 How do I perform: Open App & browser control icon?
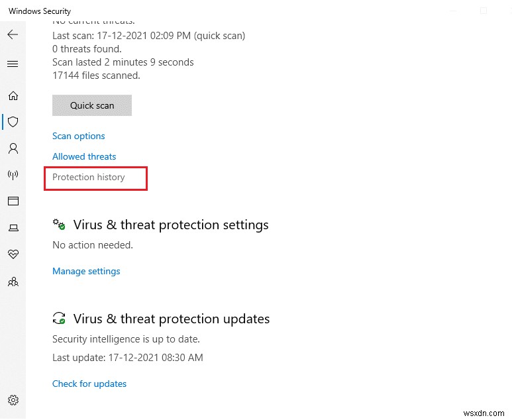click(13, 201)
